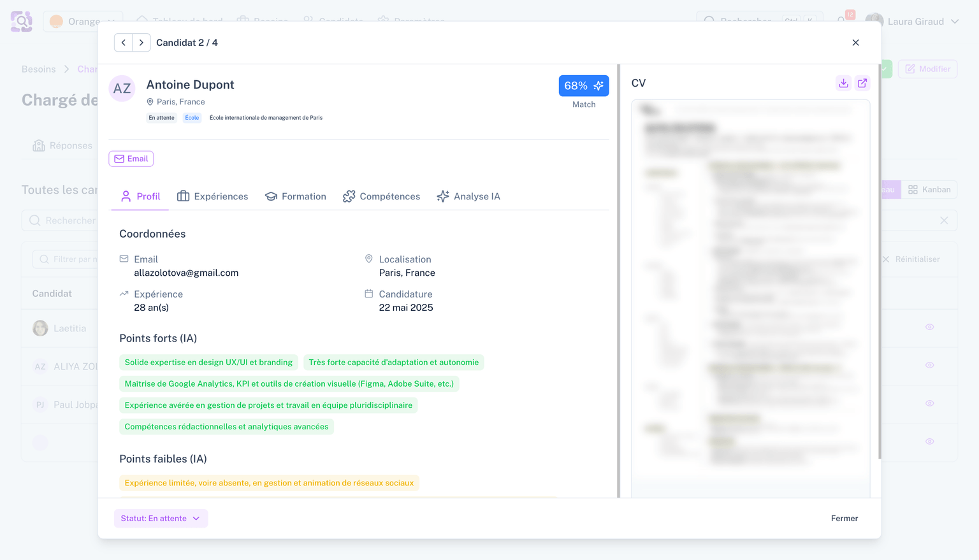Switch to the Expériences tab
The height and width of the screenshot is (560, 979).
coord(212,197)
